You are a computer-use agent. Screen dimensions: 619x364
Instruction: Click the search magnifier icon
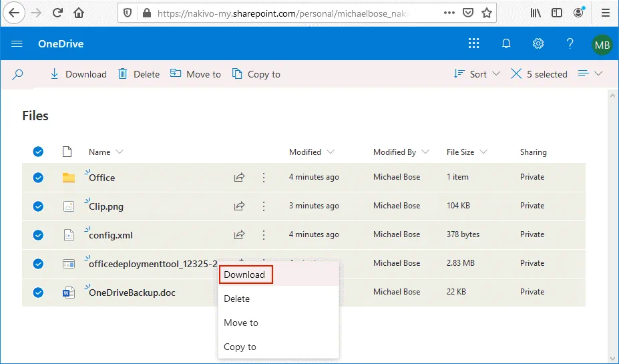click(x=18, y=74)
